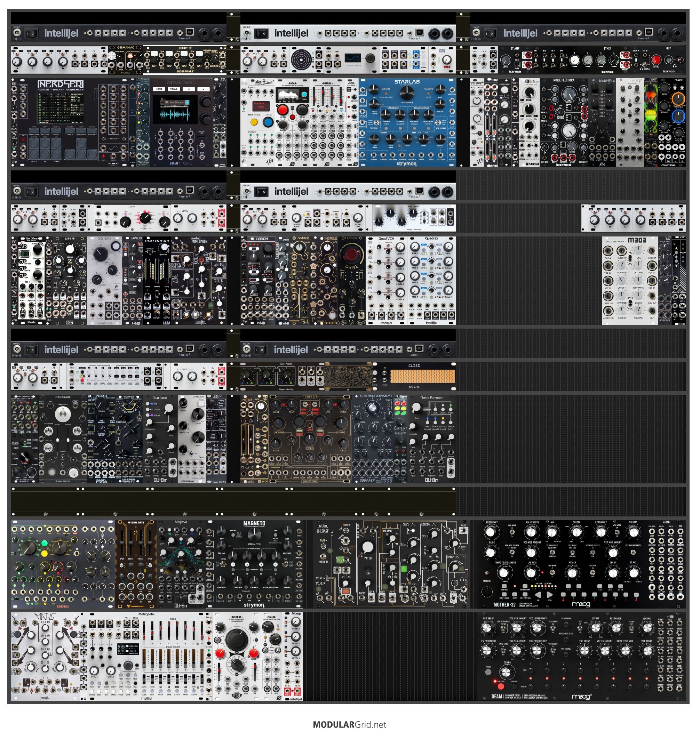Hit the blue button on Pamela's Pro Workout
The height and width of the screenshot is (732, 700).
[268, 122]
